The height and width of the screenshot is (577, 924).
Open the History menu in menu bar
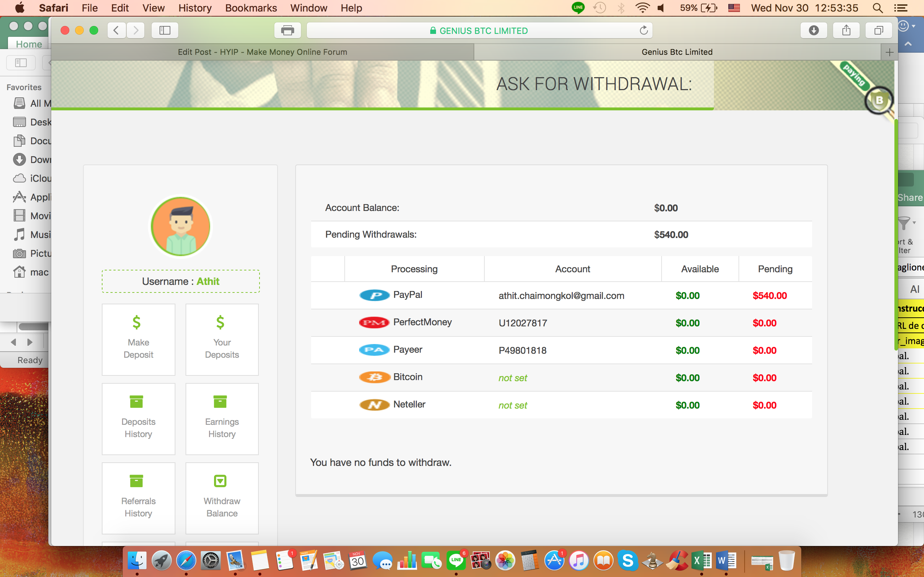click(x=195, y=8)
